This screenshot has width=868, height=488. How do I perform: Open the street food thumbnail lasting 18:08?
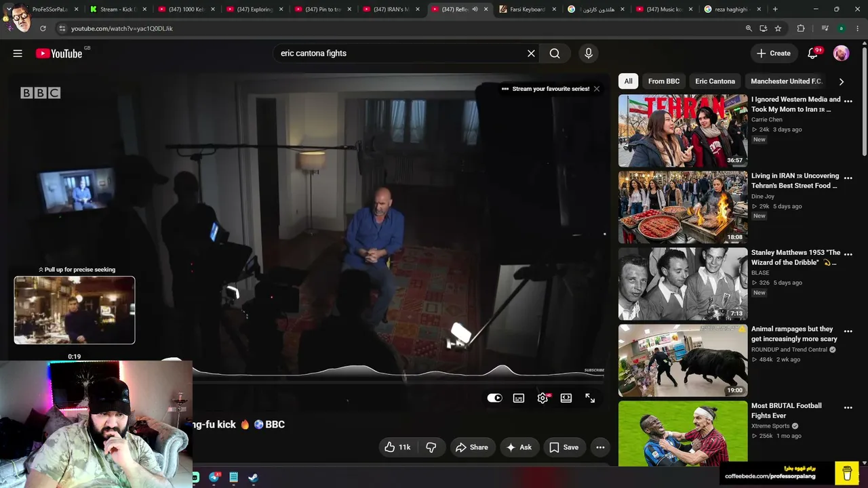pyautogui.click(x=683, y=207)
